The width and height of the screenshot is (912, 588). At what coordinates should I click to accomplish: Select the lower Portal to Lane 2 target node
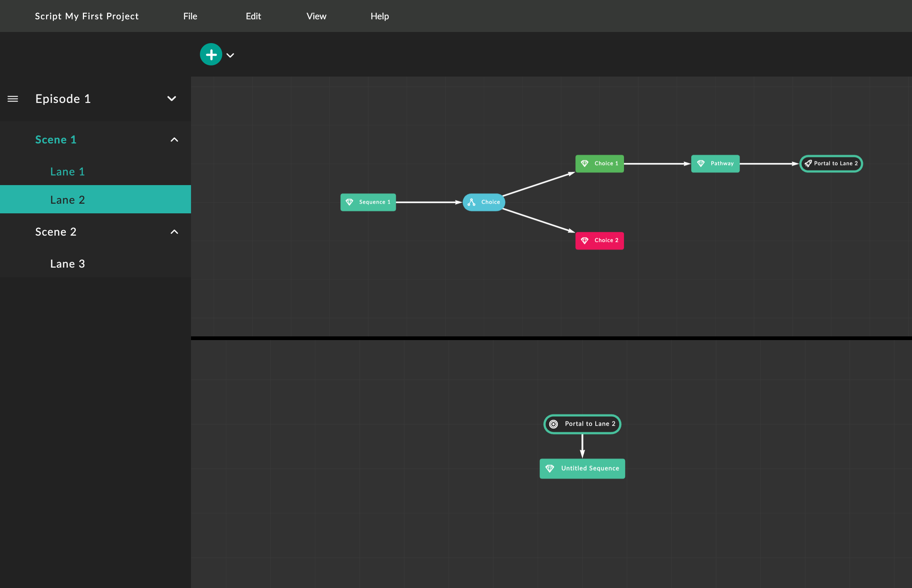click(582, 424)
